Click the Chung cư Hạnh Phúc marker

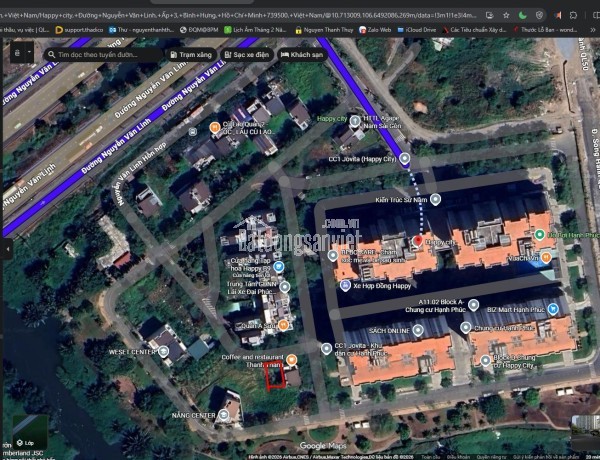[466, 328]
